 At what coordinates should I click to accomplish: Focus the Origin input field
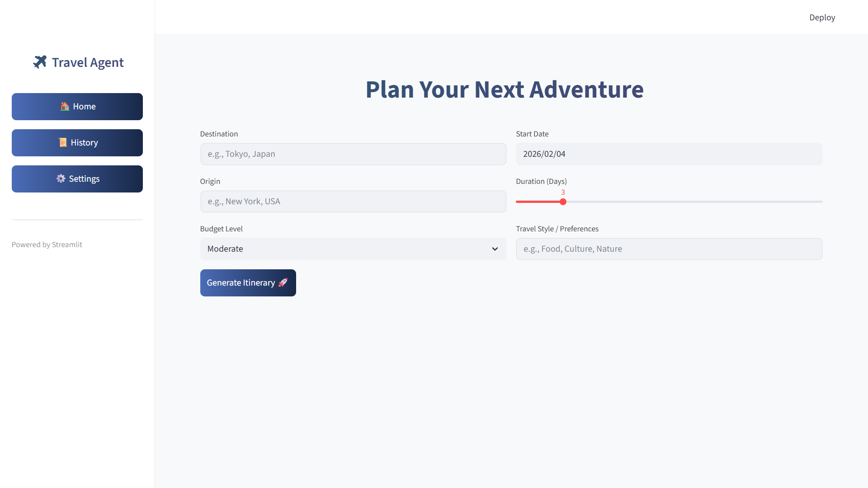click(353, 202)
